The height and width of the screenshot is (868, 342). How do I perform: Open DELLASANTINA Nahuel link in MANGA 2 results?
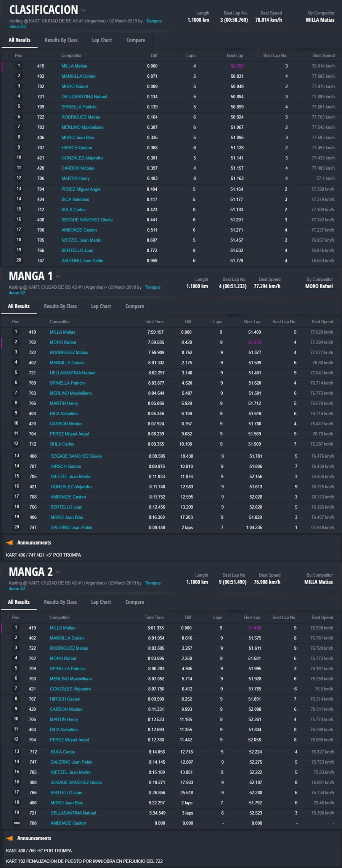[73, 813]
